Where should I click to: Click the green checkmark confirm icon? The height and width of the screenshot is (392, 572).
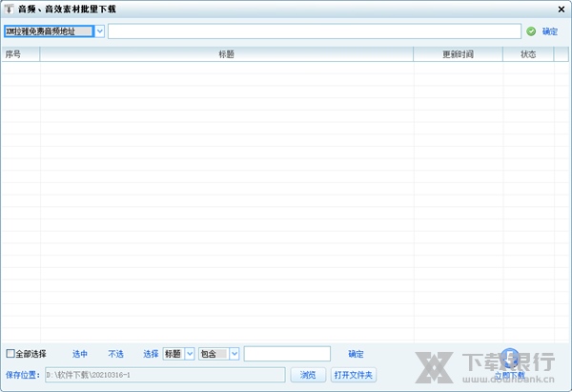tap(531, 31)
